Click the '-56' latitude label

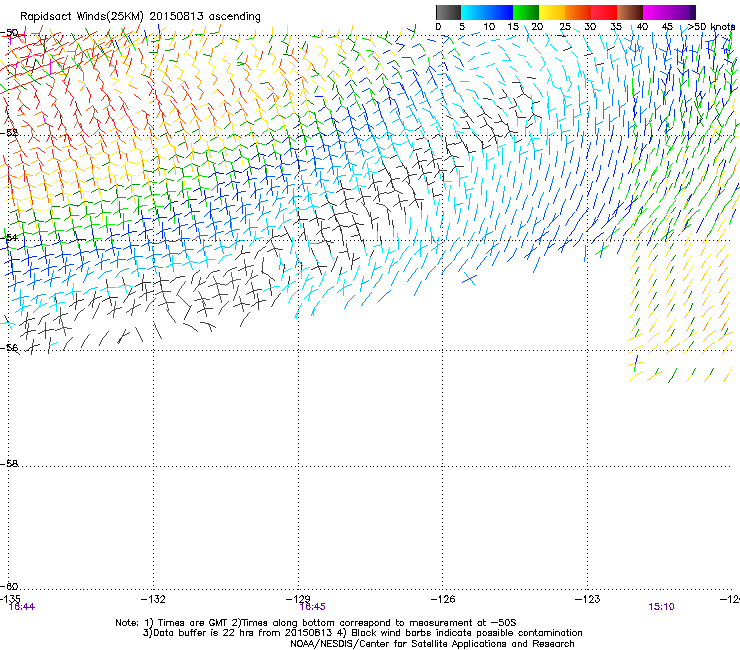tap(9, 348)
